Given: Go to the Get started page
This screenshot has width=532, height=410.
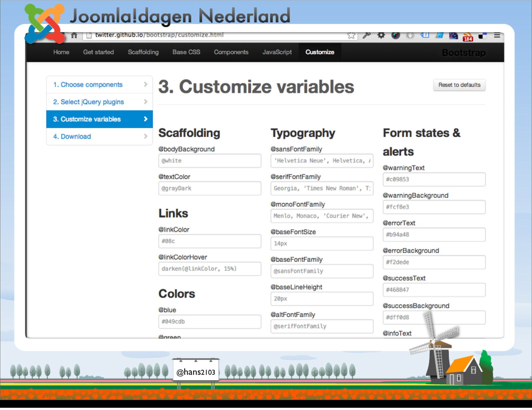Looking at the screenshot, I should (98, 52).
